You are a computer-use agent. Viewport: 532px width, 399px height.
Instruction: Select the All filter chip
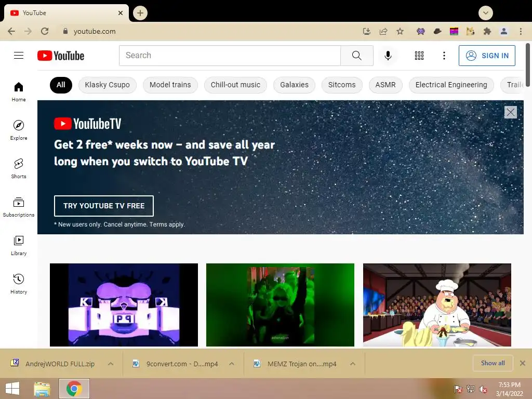(61, 85)
